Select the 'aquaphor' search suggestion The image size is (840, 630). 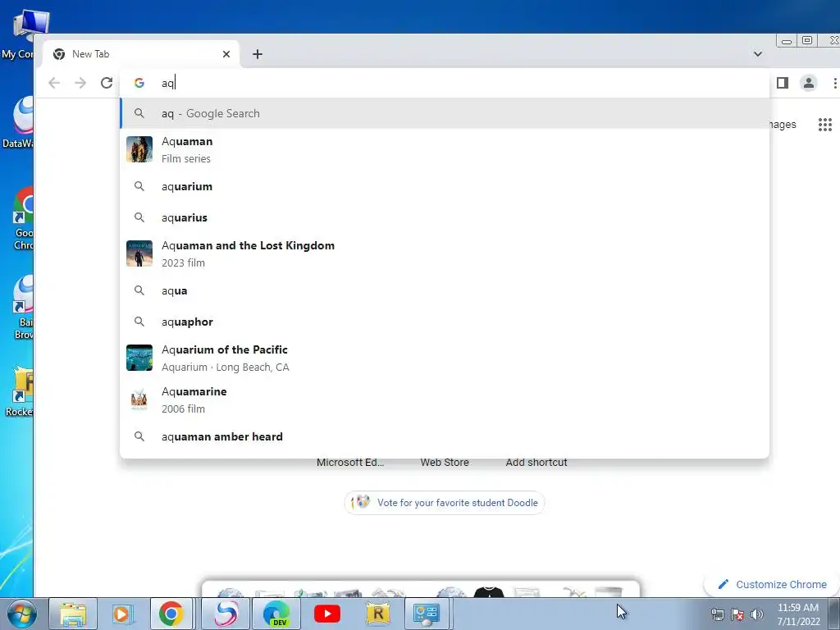click(445, 322)
